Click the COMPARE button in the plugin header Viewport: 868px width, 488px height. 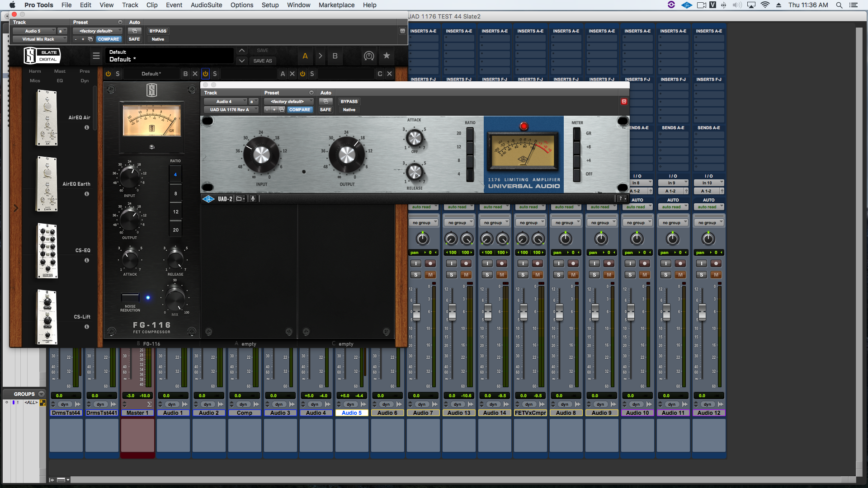pyautogui.click(x=300, y=109)
